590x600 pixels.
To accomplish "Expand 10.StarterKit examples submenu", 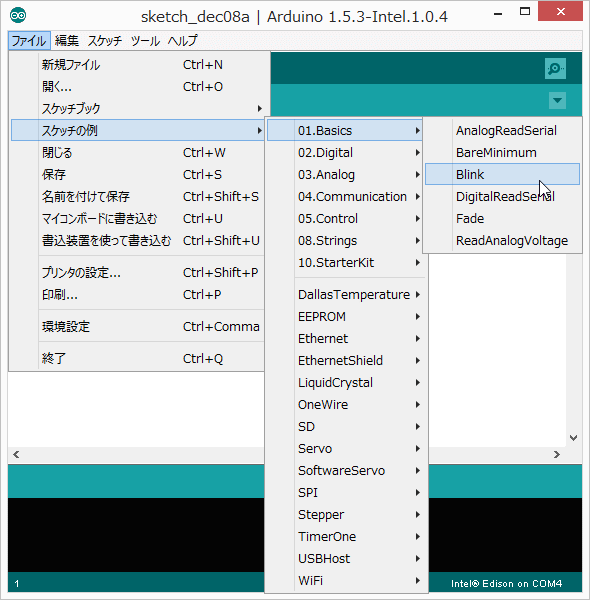I will [x=345, y=262].
